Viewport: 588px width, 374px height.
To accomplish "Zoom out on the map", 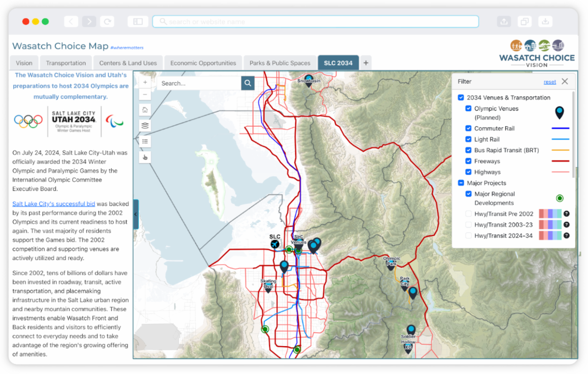I will pos(145,95).
